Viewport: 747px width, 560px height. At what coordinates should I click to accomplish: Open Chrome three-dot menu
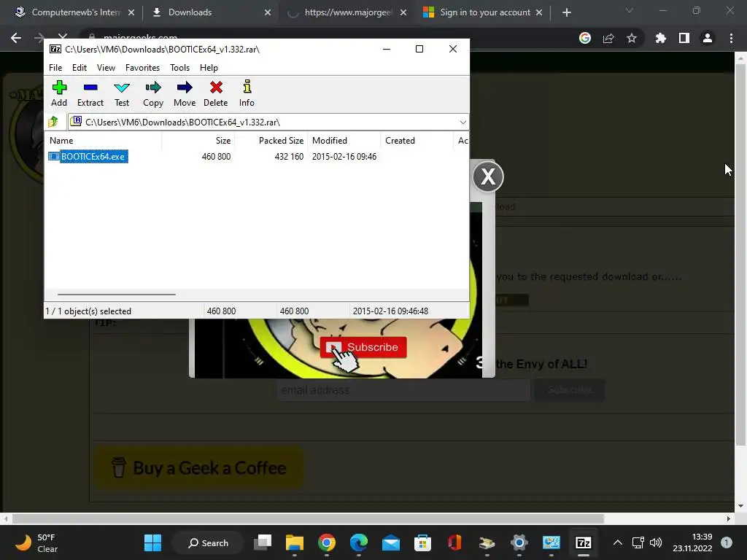(x=731, y=38)
